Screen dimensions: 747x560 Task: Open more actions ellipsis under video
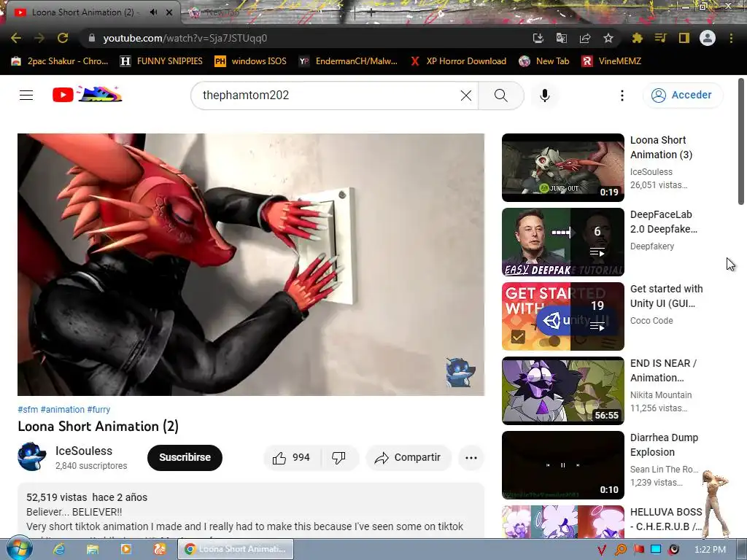471,458
